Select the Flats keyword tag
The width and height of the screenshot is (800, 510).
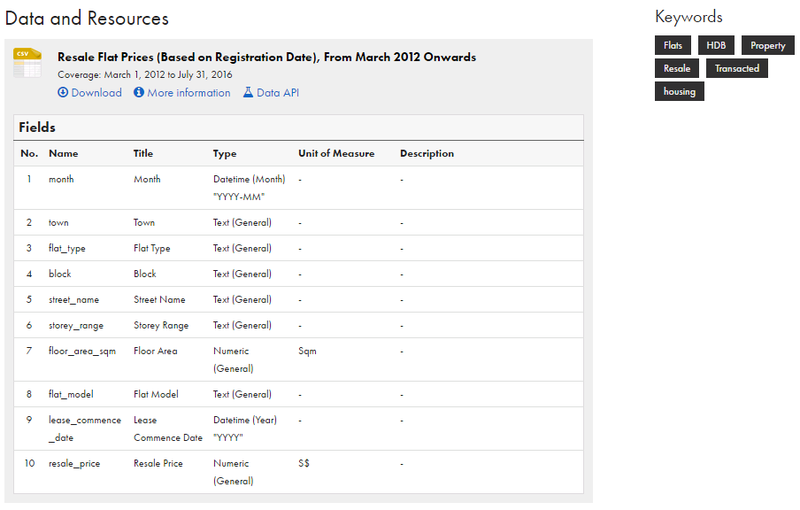click(x=673, y=45)
